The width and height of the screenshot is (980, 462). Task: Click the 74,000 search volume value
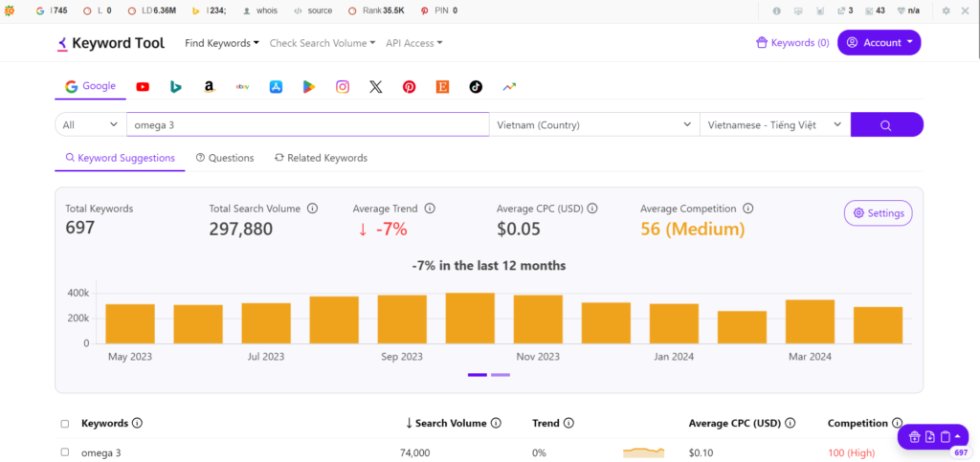(415, 452)
